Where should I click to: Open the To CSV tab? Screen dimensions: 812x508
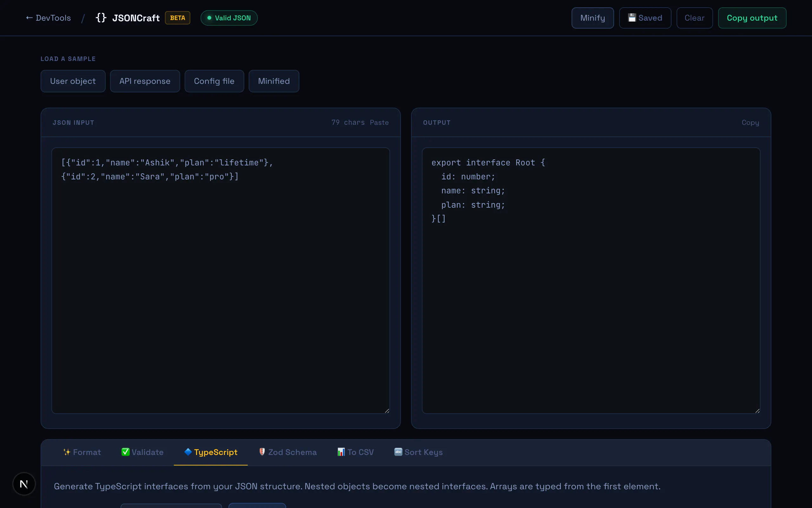355,452
